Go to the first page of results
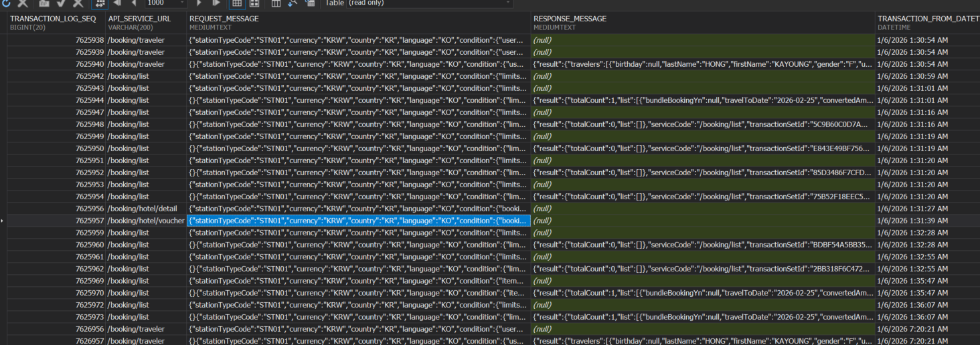The width and height of the screenshot is (980, 345). pos(118,3)
